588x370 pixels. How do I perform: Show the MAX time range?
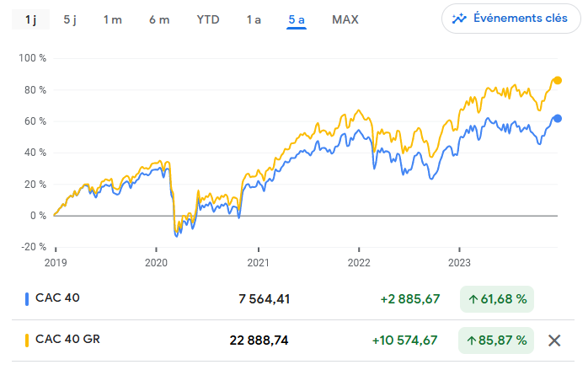pos(345,19)
